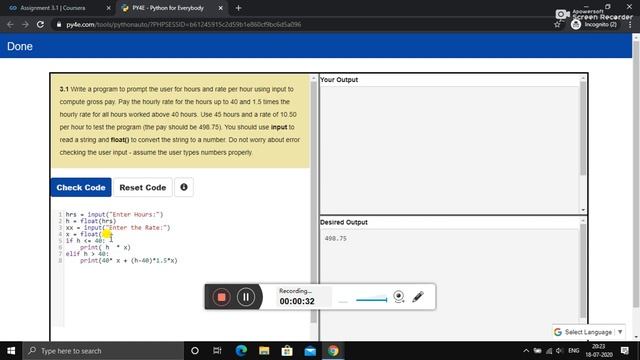Click the elif h > 40 line
Image resolution: width=640 pixels, height=360 pixels.
pyautogui.click(x=87, y=253)
